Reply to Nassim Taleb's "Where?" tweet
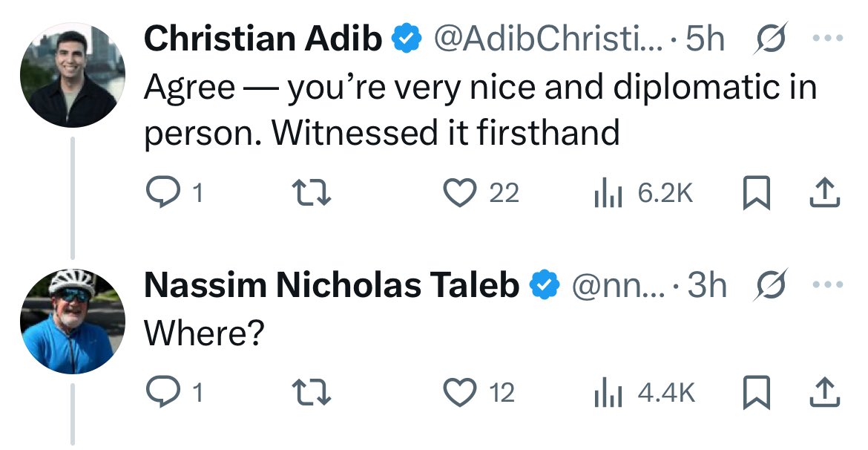The image size is (868, 450). [162, 392]
